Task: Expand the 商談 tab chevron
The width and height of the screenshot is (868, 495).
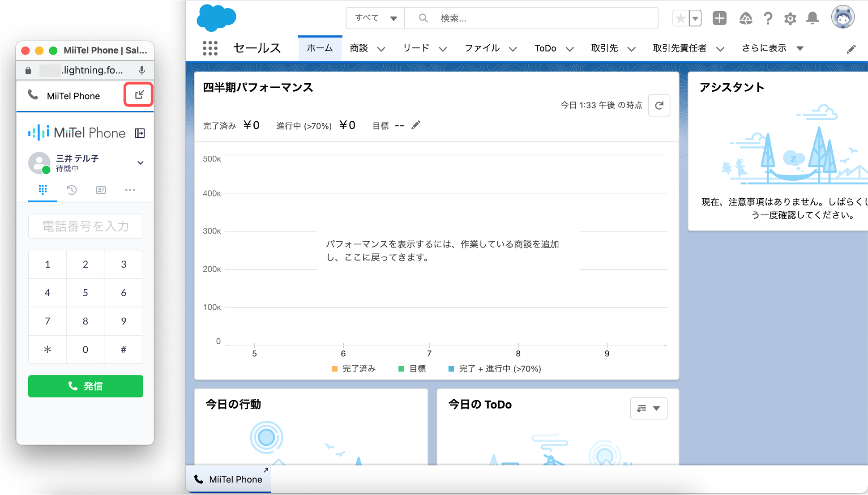Action: pyautogui.click(x=381, y=49)
